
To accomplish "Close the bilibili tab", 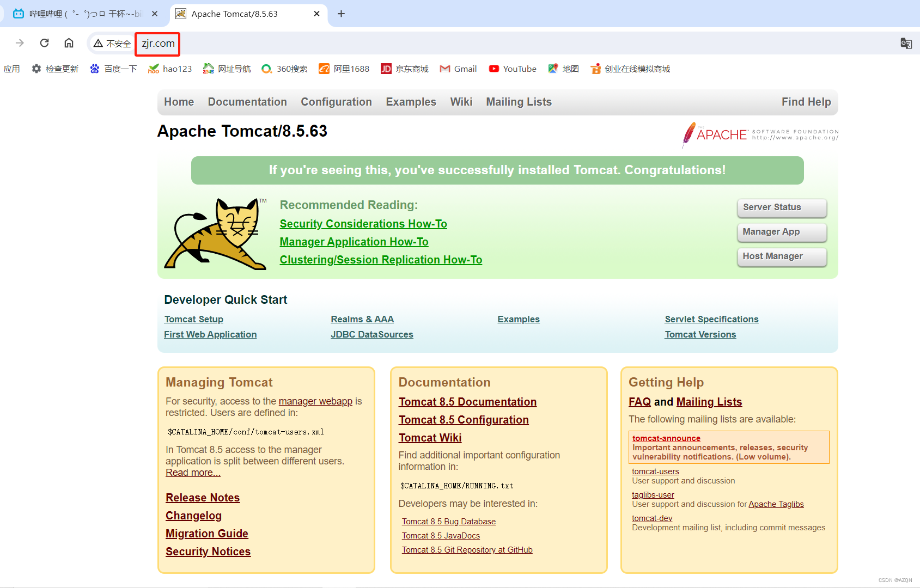I will [155, 14].
